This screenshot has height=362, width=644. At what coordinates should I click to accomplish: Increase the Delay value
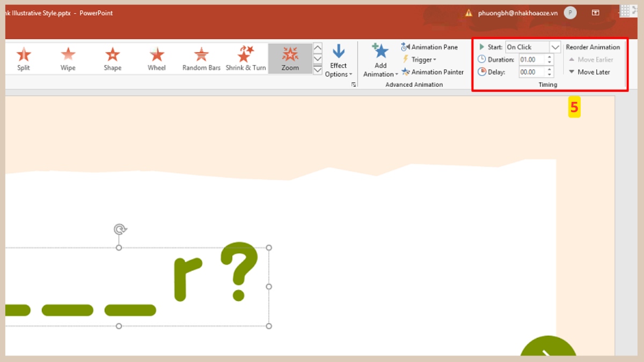click(550, 69)
